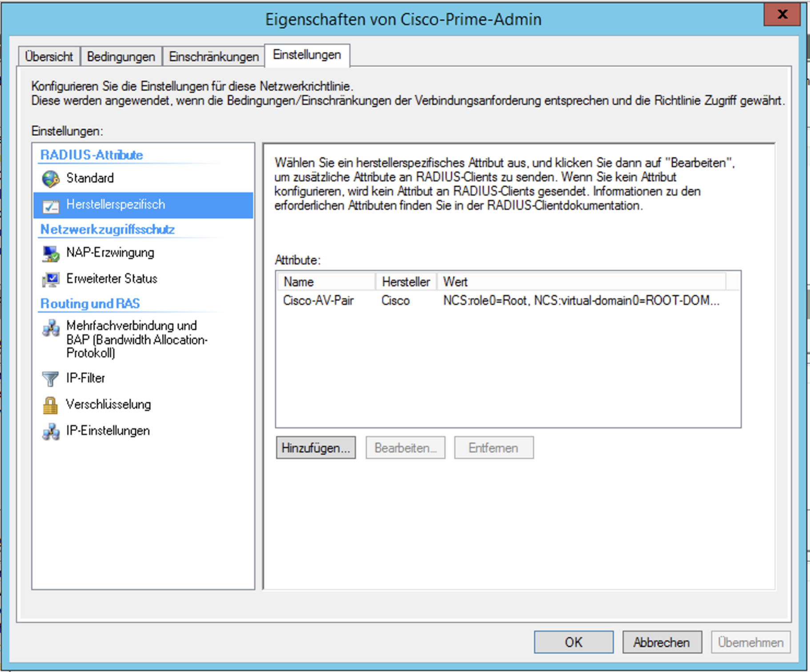Viewport: 810px width, 672px height.
Task: Click the IP-Filter funnel icon
Action: click(x=51, y=379)
